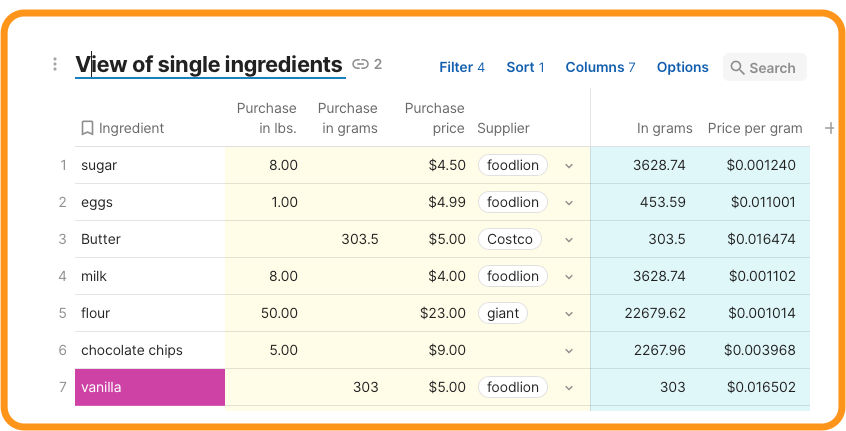Click inside the Search field

[x=772, y=68]
